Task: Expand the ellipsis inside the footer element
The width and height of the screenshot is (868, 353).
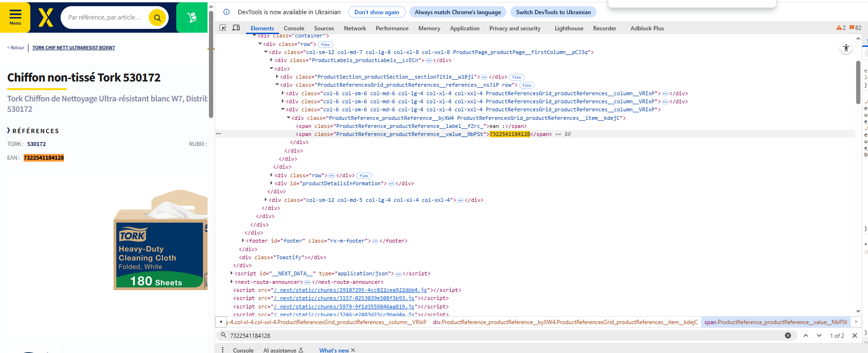Action: (375, 241)
